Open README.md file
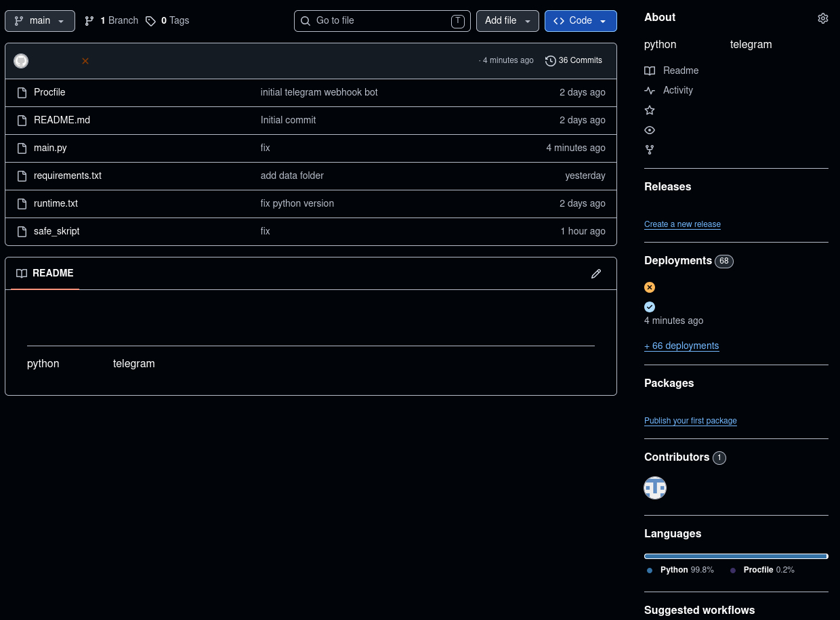This screenshot has height=620, width=840. 62,120
